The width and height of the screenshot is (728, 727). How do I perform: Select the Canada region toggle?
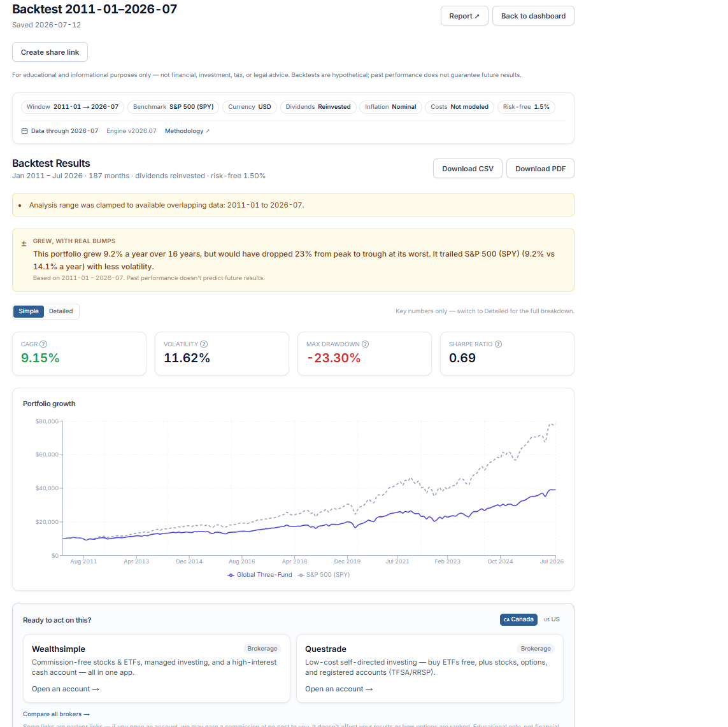[518, 619]
